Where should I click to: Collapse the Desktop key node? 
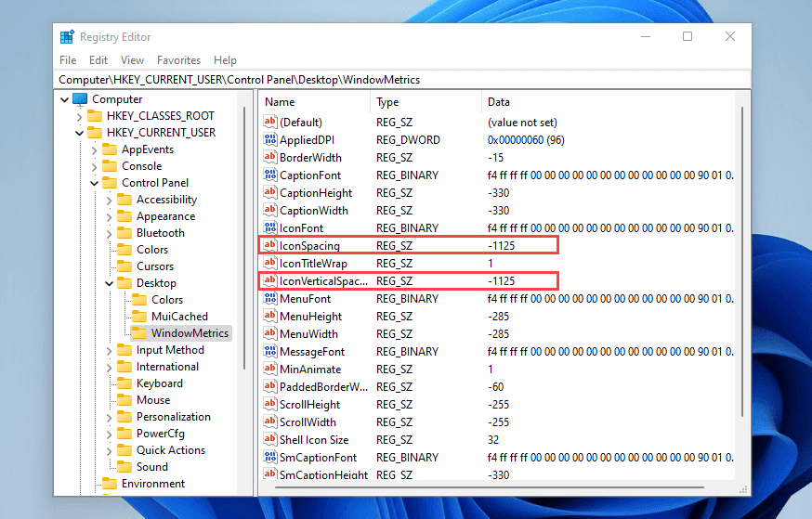[x=109, y=283]
